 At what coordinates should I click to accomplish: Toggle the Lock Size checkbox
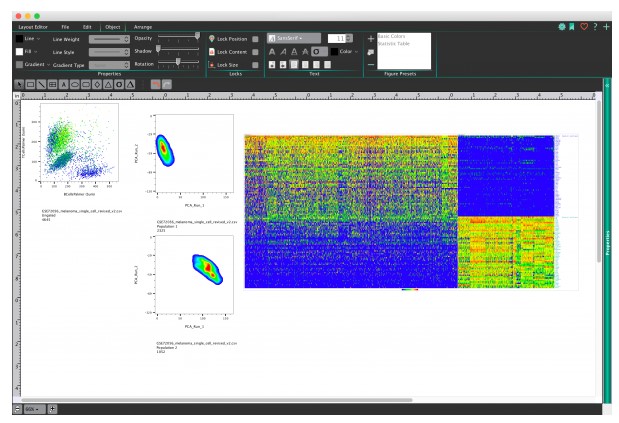click(255, 65)
